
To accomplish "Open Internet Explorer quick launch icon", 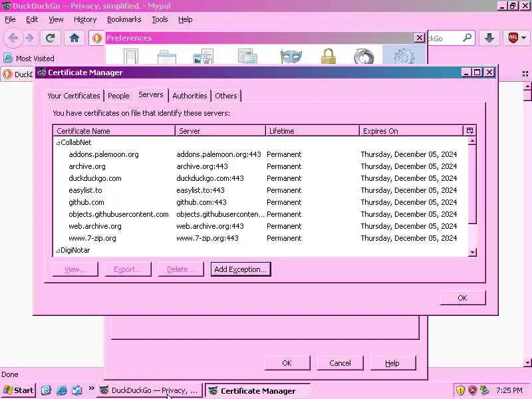I will (61, 390).
